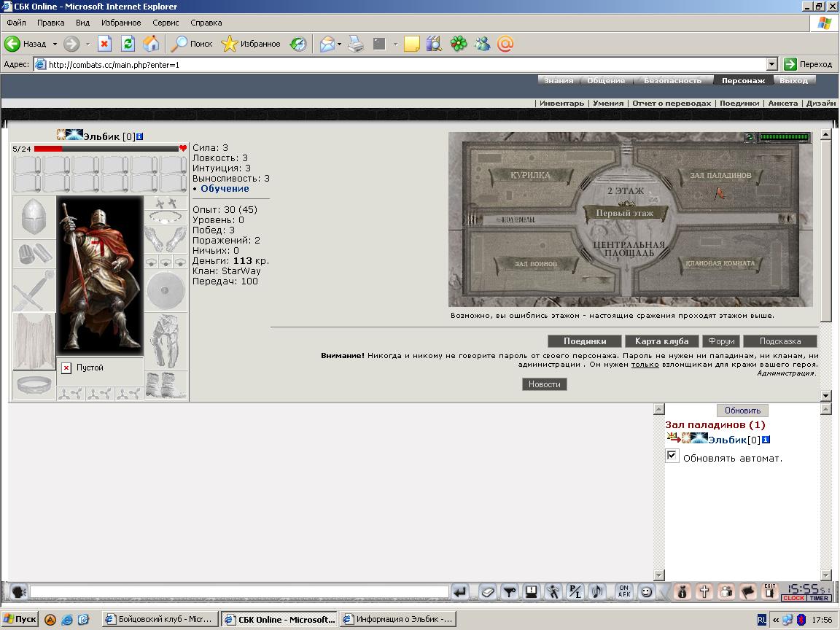Open the Умения link
Screen dimensions: 840x630
(608, 104)
